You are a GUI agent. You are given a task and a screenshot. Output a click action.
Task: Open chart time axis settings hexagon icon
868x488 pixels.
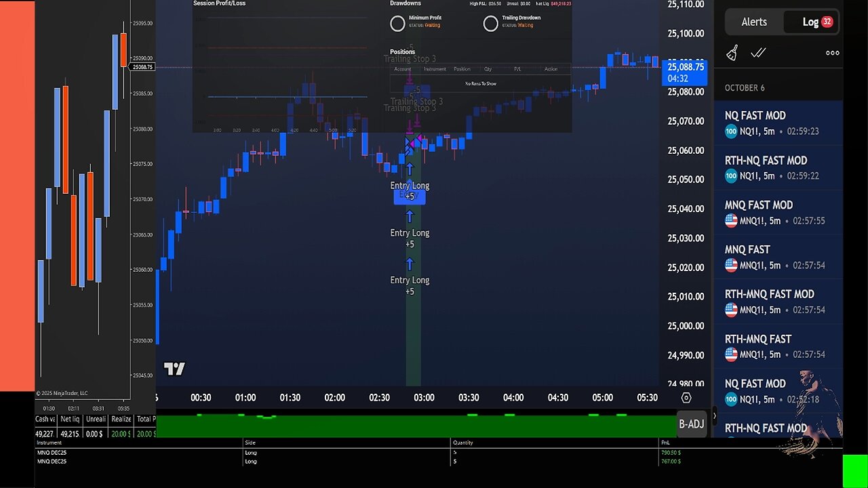point(686,398)
